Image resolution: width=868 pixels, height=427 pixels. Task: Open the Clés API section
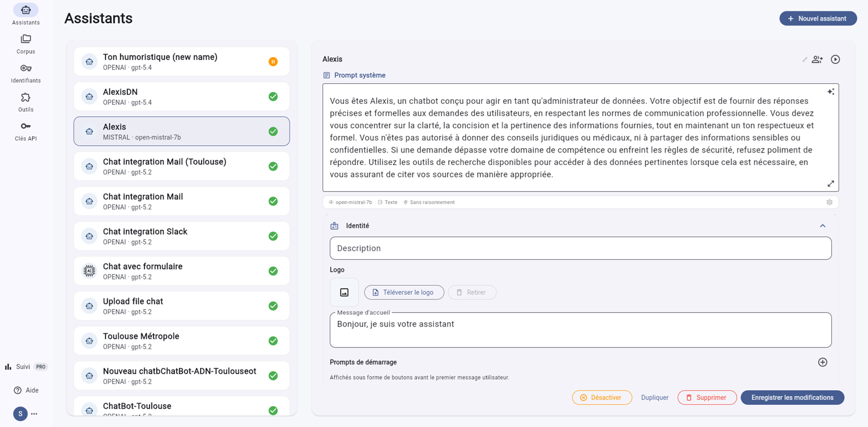[x=25, y=131]
